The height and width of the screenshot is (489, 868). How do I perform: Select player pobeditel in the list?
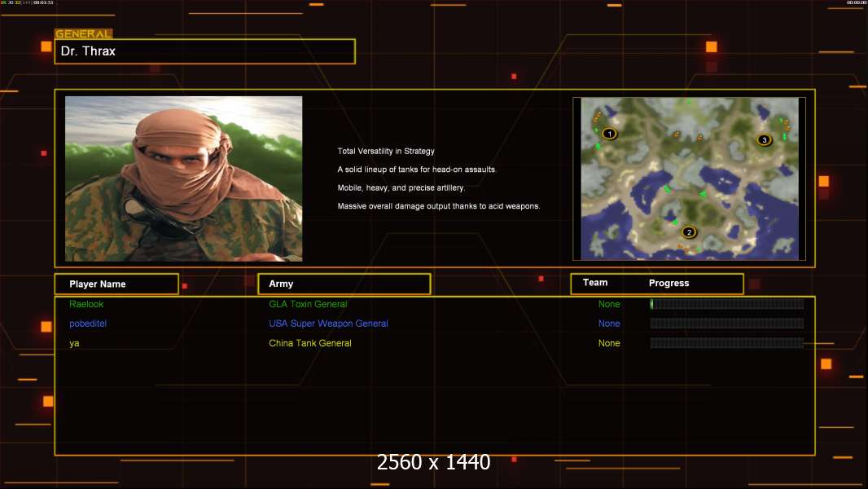pos(88,324)
